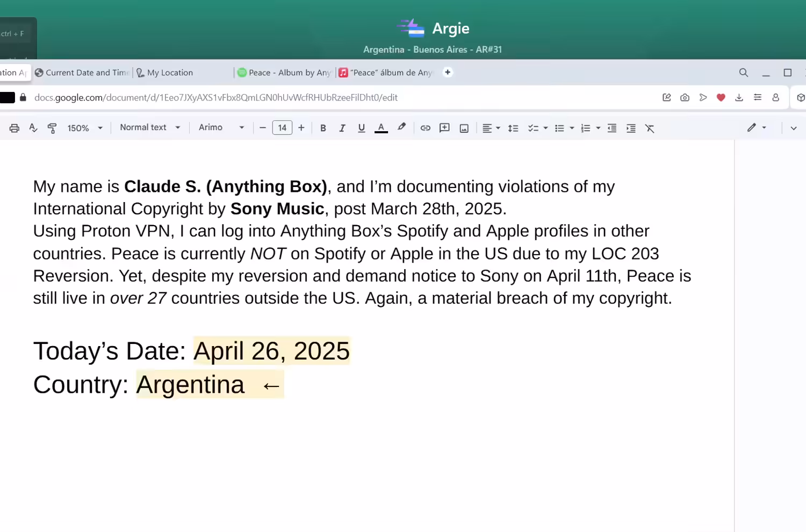This screenshot has width=806, height=532.
Task: Toggle underline formatting
Action: [x=362, y=128]
